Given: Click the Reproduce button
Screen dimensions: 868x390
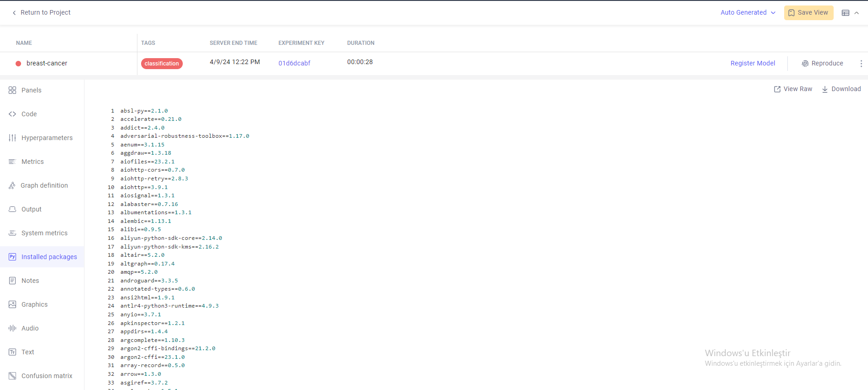Looking at the screenshot, I should 822,64.
